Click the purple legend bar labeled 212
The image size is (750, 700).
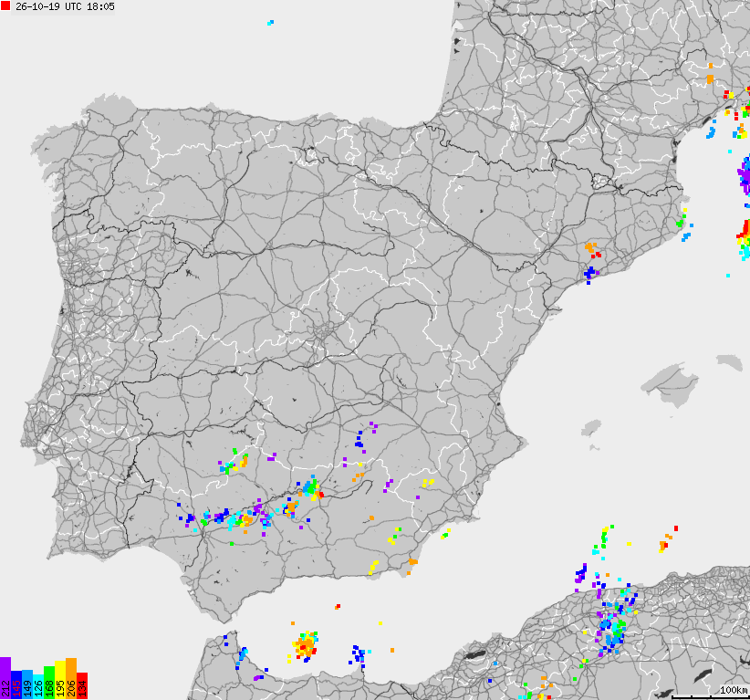[5, 678]
